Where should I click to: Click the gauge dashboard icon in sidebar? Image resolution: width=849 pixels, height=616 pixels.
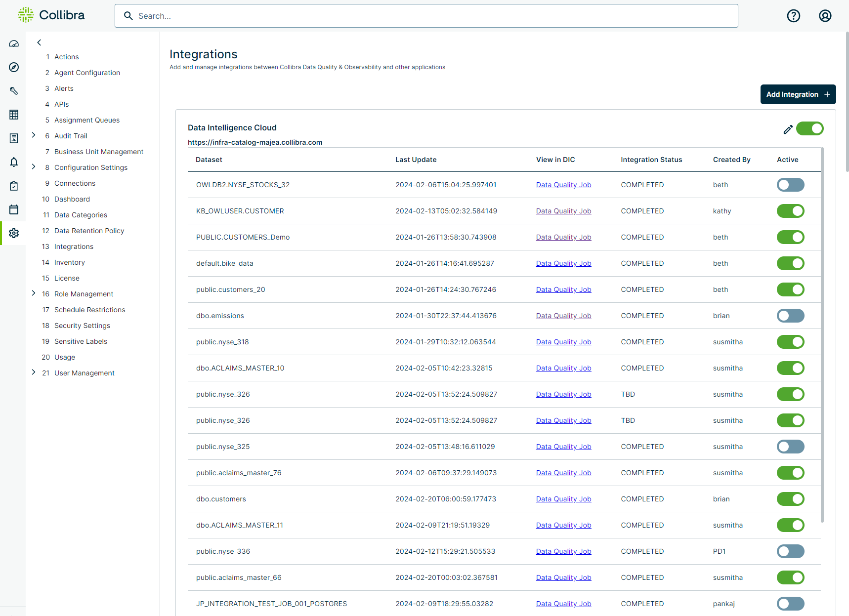coord(14,43)
